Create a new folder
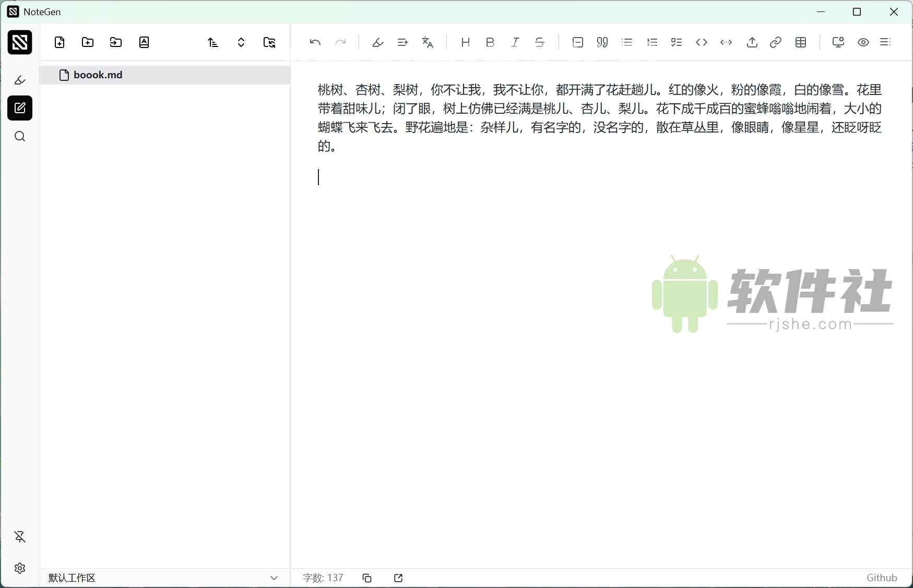 pos(87,42)
